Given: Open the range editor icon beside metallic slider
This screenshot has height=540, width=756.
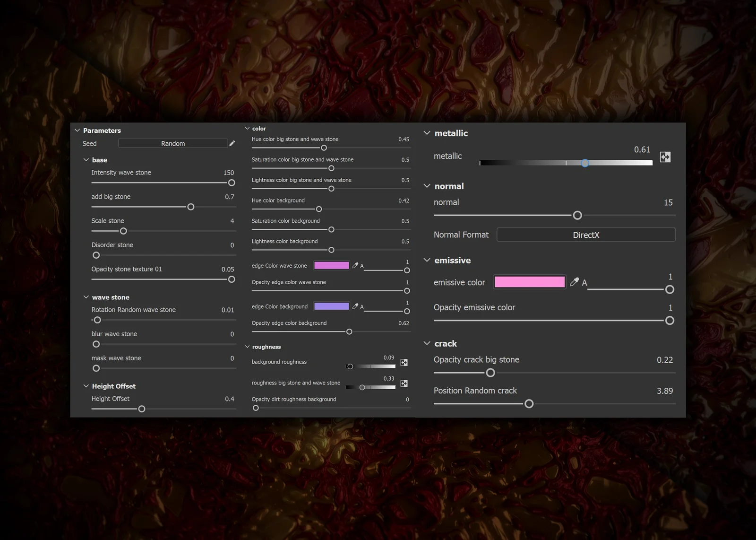Looking at the screenshot, I should [665, 157].
